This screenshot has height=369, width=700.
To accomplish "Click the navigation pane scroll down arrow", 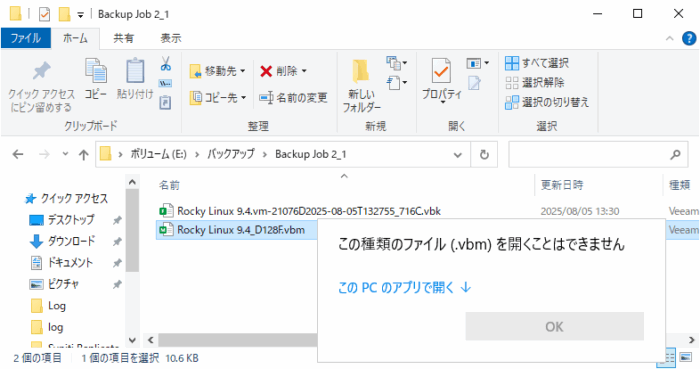I will [x=132, y=340].
